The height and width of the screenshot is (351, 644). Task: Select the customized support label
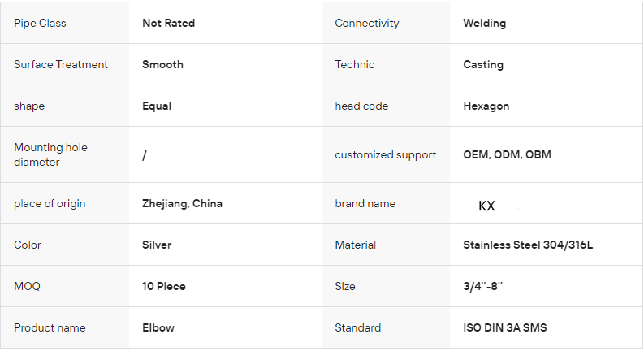point(385,154)
